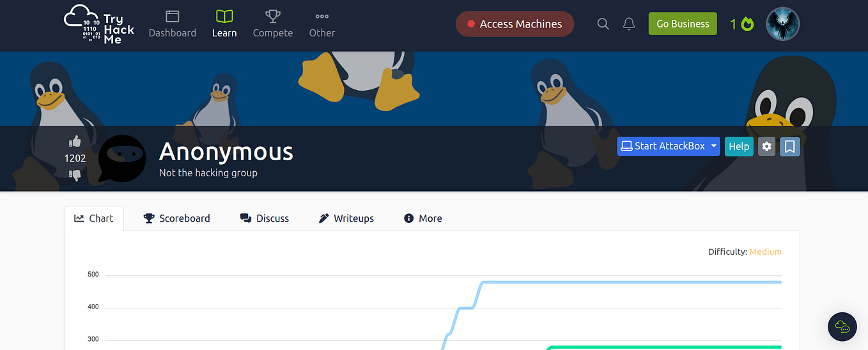Switch to the Discuss tab
The height and width of the screenshot is (350, 868).
(265, 218)
